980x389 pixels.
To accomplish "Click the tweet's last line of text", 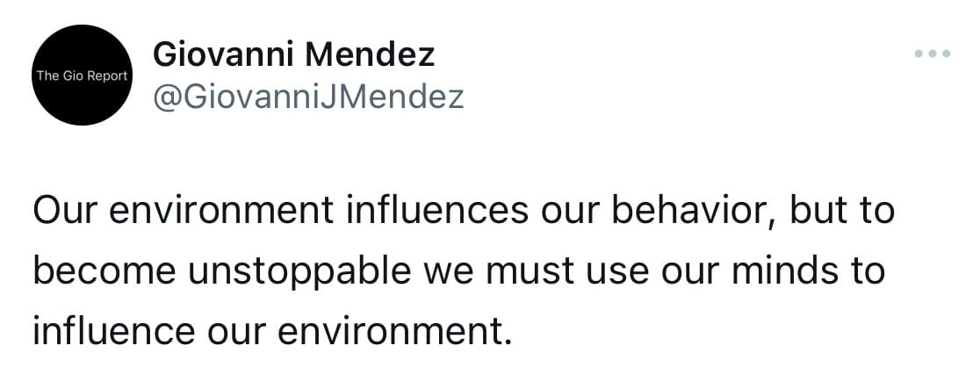I will pyautogui.click(x=272, y=330).
